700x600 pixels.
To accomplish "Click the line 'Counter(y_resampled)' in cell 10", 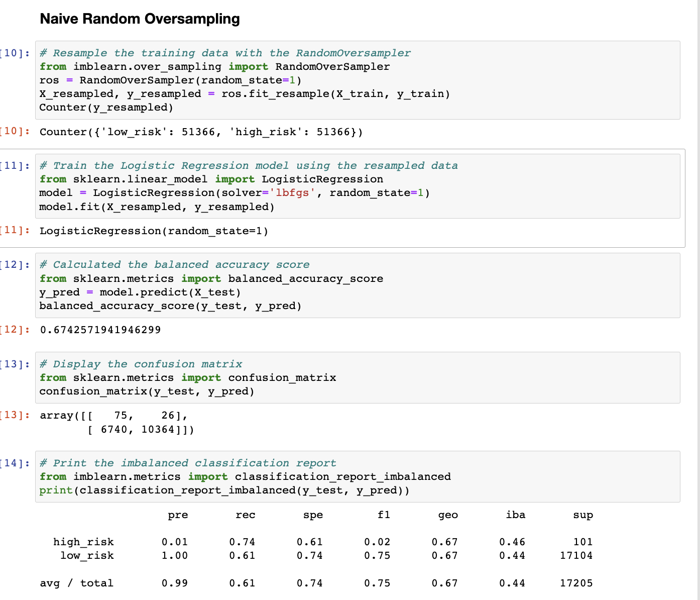I will [106, 108].
